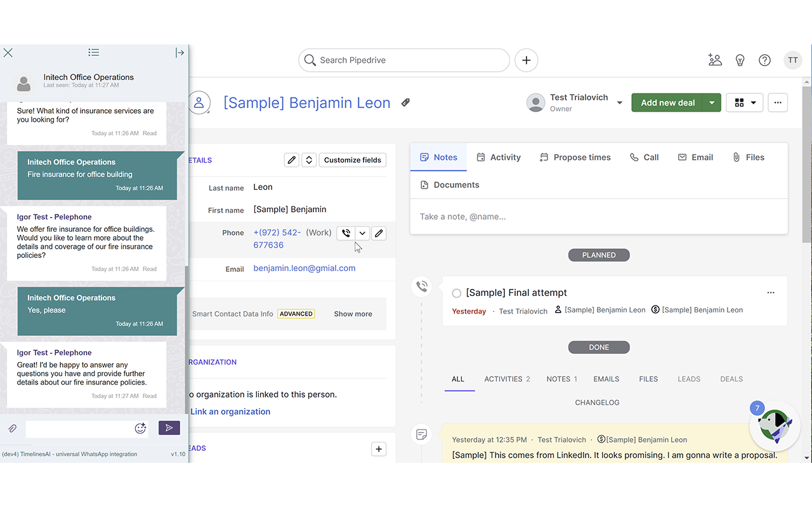The width and height of the screenshot is (812, 508).
Task: Click the reorder fields icon beside the pencil
Action: click(x=309, y=159)
